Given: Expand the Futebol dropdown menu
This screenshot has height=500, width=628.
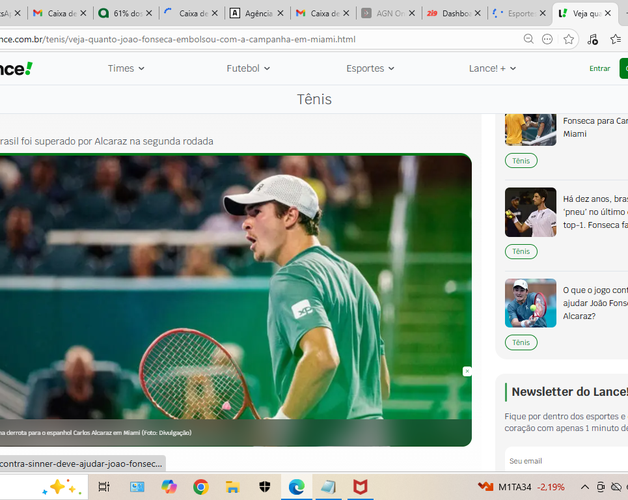Looking at the screenshot, I should (x=248, y=69).
